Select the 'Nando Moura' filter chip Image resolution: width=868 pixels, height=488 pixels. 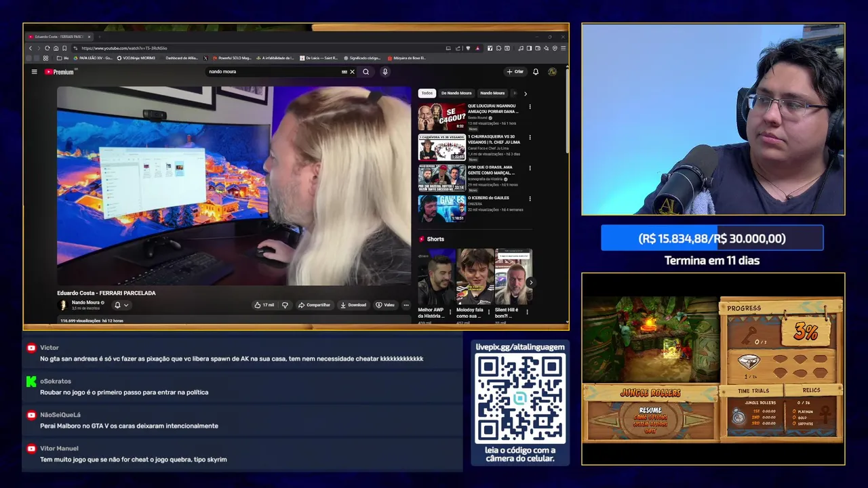(492, 94)
